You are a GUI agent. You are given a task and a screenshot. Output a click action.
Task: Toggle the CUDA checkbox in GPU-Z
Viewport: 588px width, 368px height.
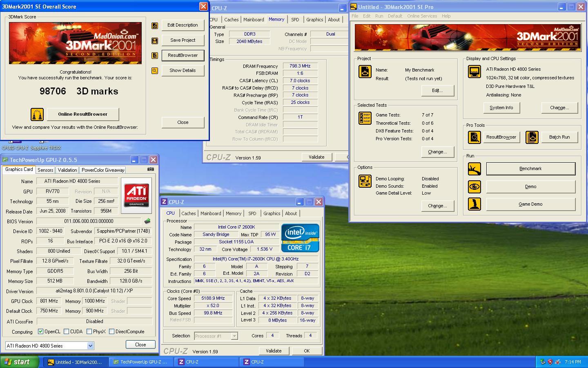pos(66,332)
